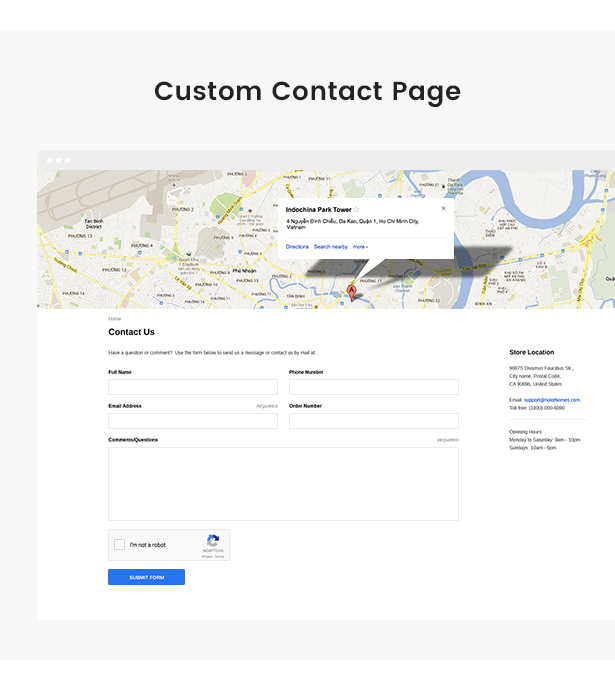The width and height of the screenshot is (615, 690).
Task: Click the Tan Binh District map label
Action: click(94, 224)
